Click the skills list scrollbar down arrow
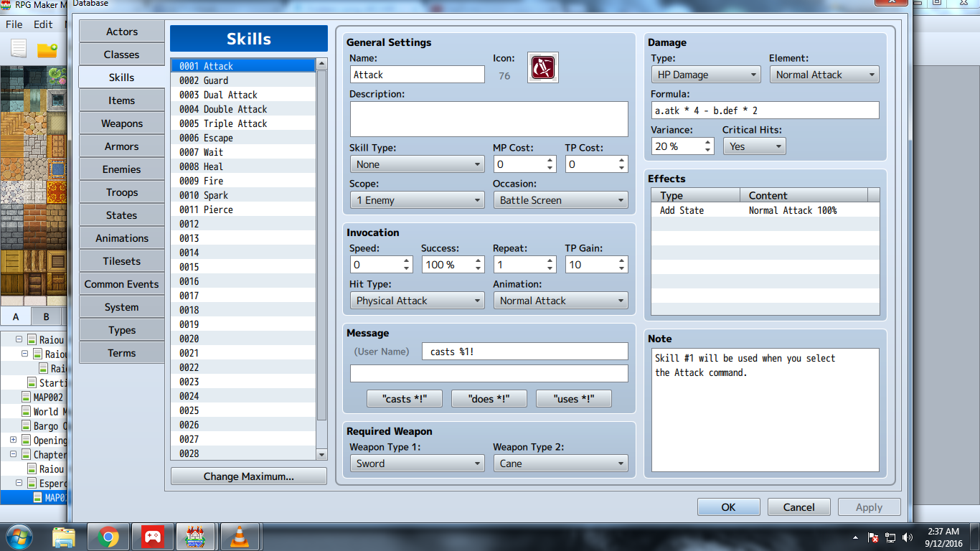 321,454
